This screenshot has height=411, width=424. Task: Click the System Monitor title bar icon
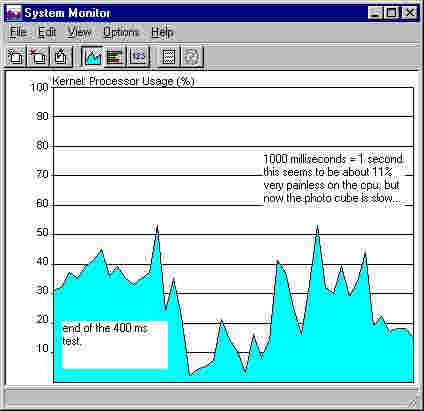14,13
